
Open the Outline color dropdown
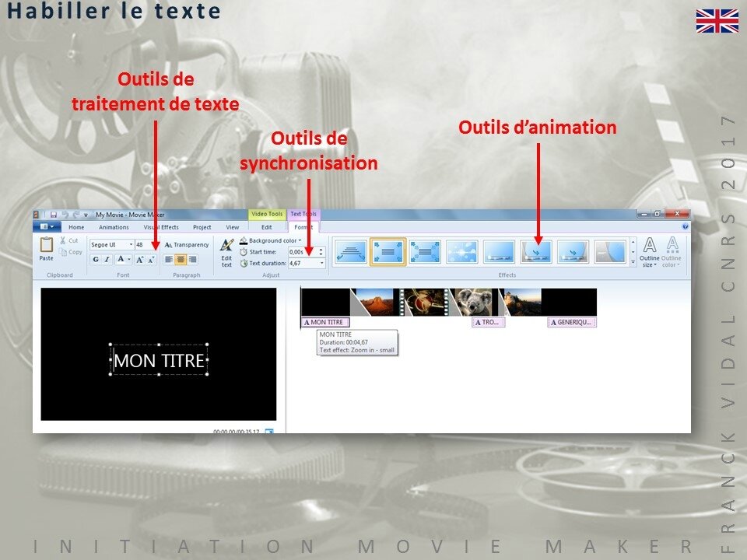tap(672, 252)
